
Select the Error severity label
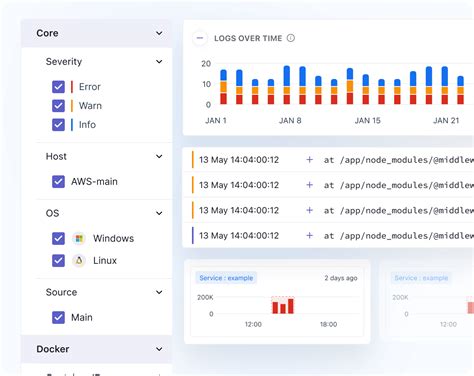coord(90,87)
